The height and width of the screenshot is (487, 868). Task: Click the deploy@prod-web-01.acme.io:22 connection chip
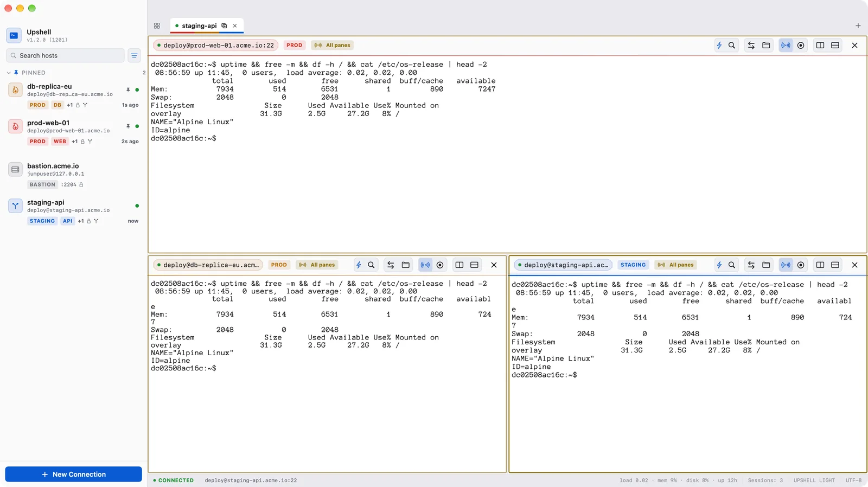[216, 46]
